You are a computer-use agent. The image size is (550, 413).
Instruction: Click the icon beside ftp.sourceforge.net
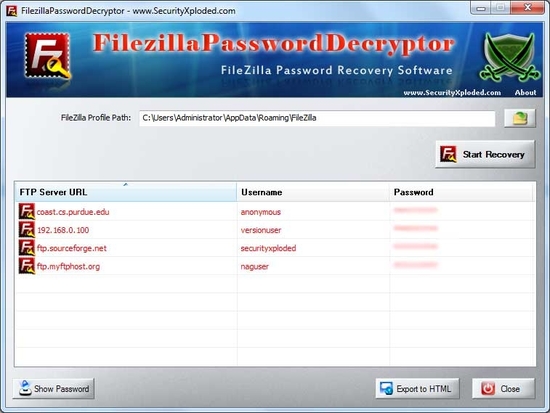(x=27, y=248)
